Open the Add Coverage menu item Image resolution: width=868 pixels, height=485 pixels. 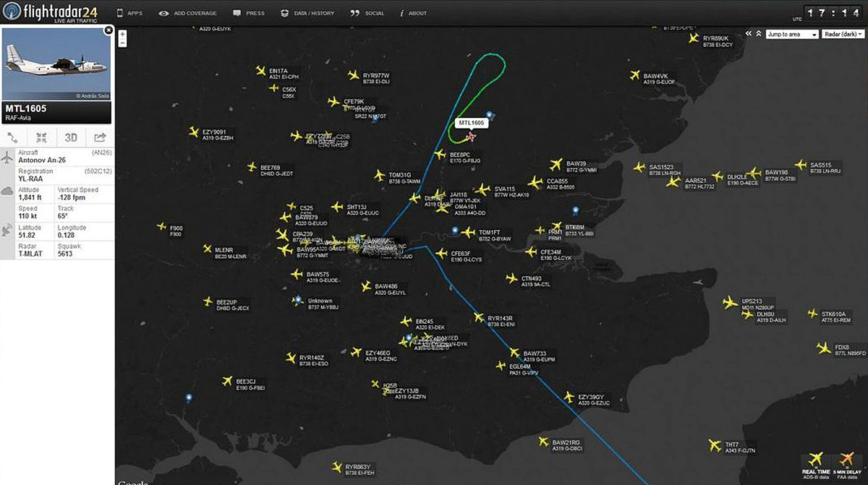pos(187,13)
